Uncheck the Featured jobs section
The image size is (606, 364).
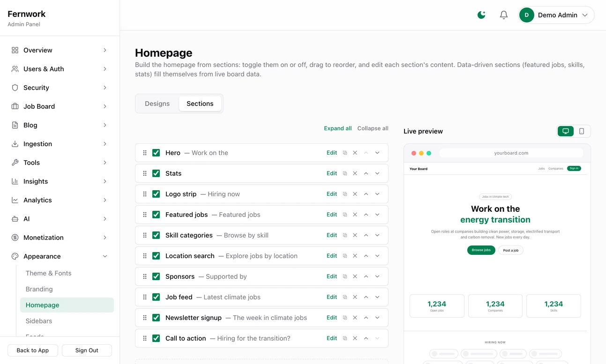coord(156,215)
